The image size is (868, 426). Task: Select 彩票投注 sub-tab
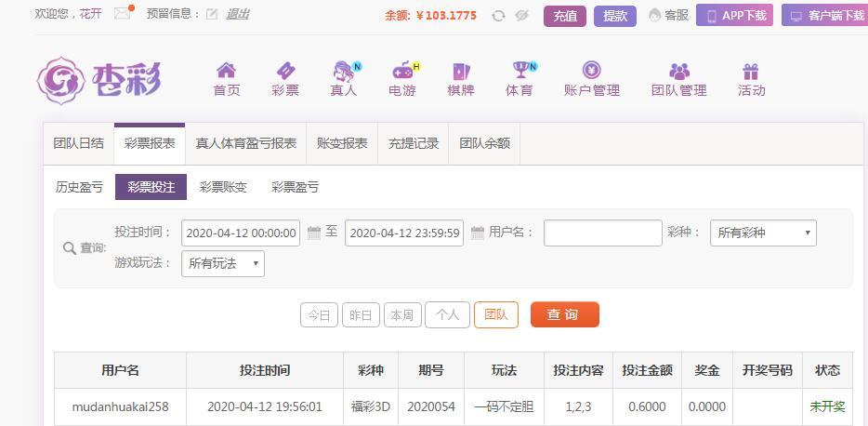tap(151, 187)
